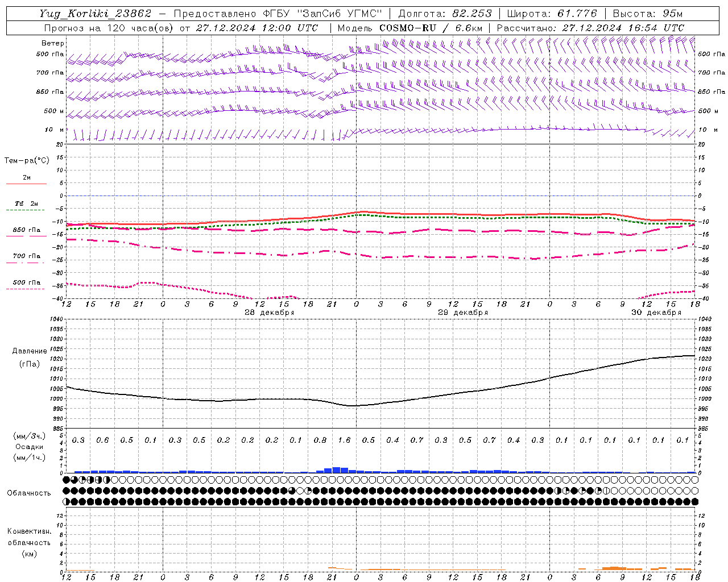Click the Давление pressure panel label
The image size is (728, 582).
[x=30, y=351]
